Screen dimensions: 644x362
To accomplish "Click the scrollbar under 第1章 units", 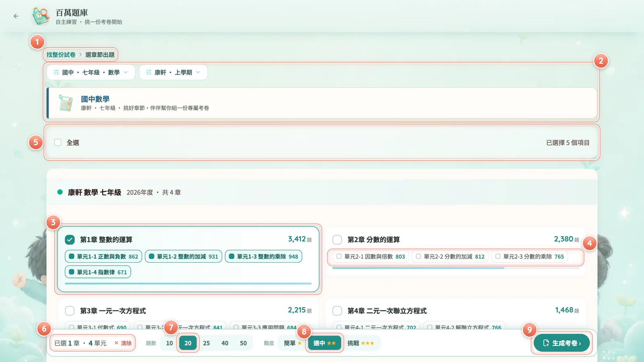I will pos(188,284).
